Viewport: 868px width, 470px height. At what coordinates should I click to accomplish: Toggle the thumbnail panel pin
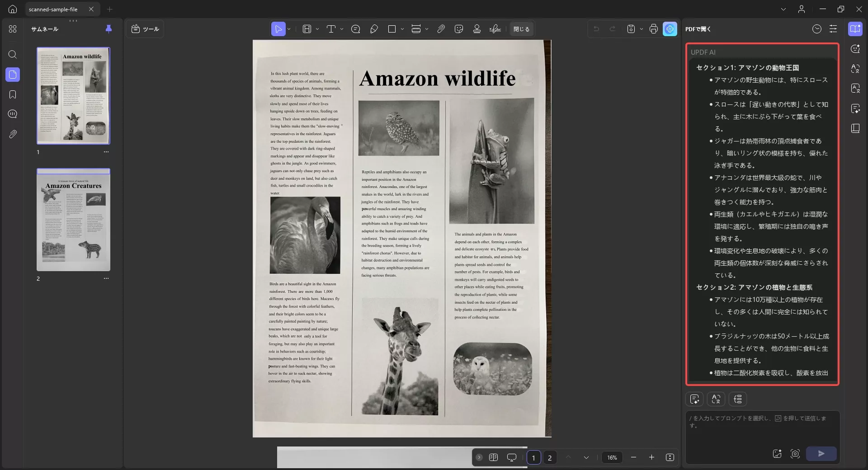(x=108, y=29)
